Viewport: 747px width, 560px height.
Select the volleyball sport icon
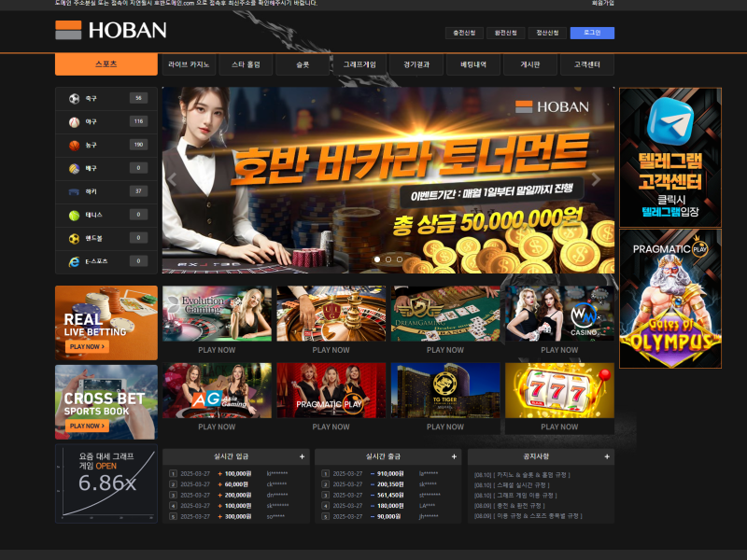[74, 168]
